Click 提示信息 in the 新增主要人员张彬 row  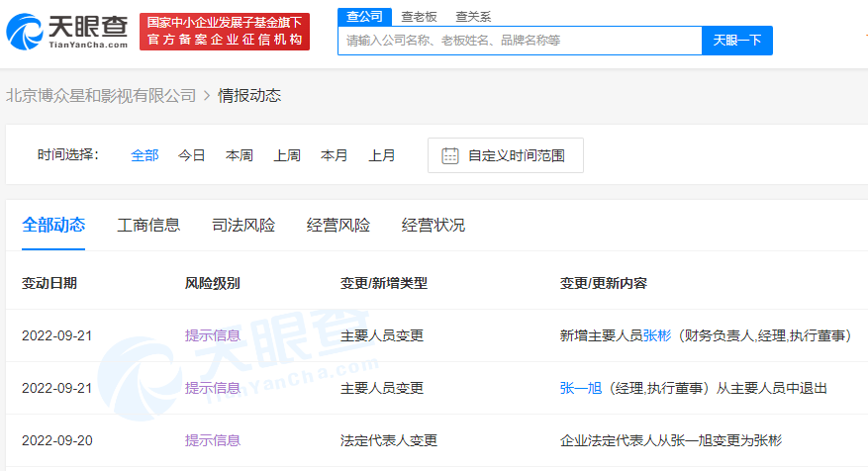tap(212, 335)
